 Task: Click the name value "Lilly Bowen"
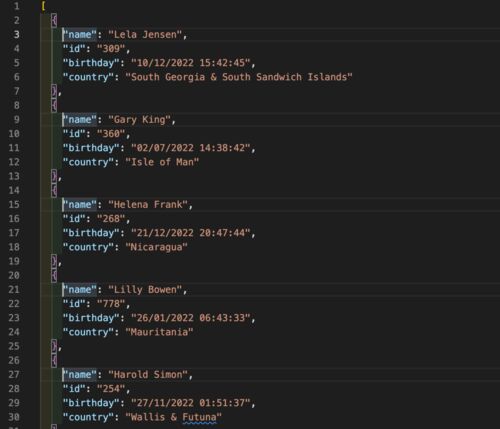coord(145,290)
